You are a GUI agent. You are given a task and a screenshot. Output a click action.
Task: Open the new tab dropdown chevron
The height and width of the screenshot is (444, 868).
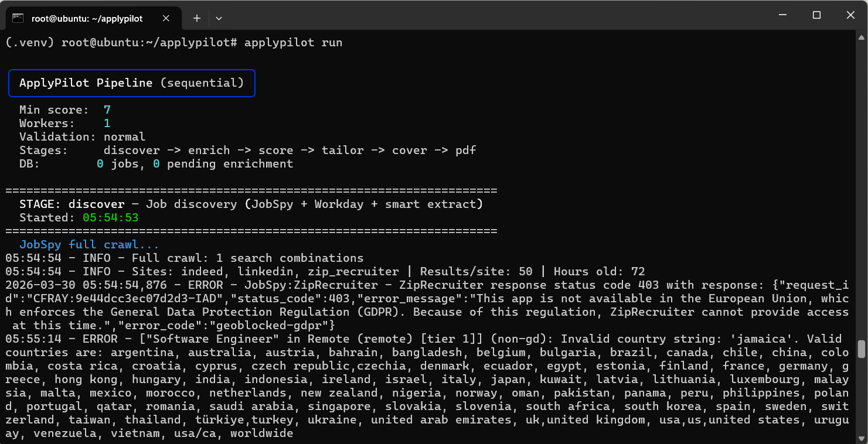(219, 18)
